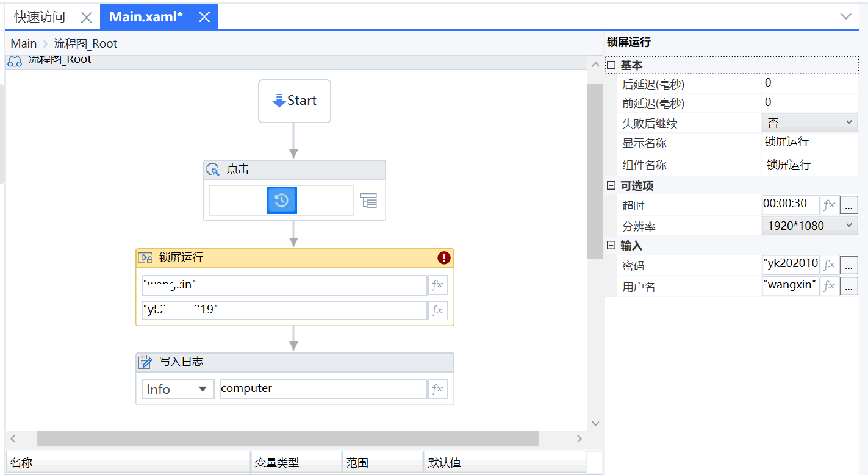Open ellipsis editor for 密码
Viewport: 868px width, 475px height.
849,265
